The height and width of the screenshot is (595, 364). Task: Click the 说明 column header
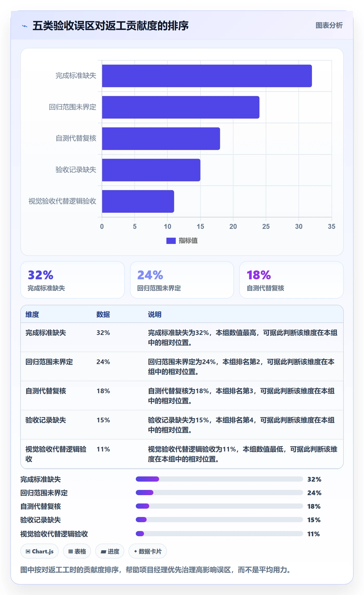(x=155, y=314)
